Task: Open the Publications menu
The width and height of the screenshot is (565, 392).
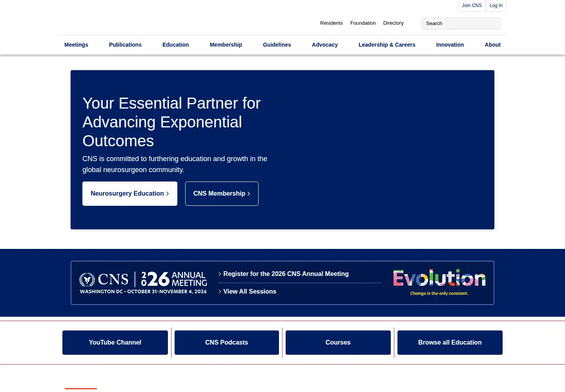Action: 125,45
